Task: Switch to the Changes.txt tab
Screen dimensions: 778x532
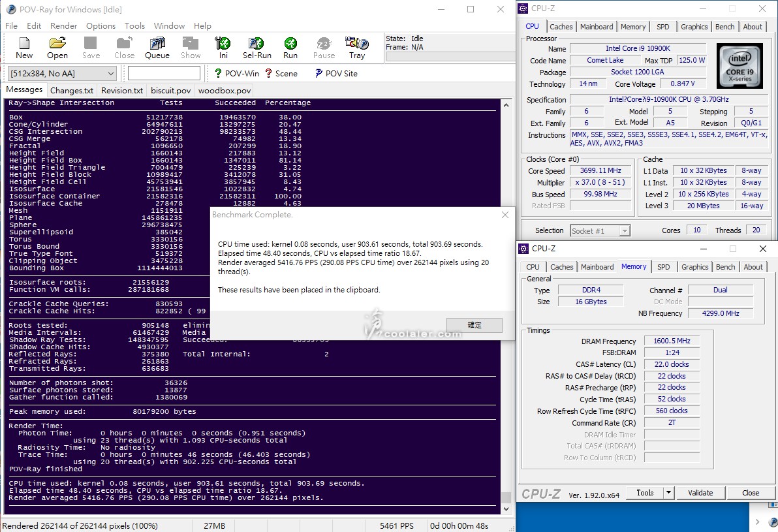Action: (x=72, y=91)
